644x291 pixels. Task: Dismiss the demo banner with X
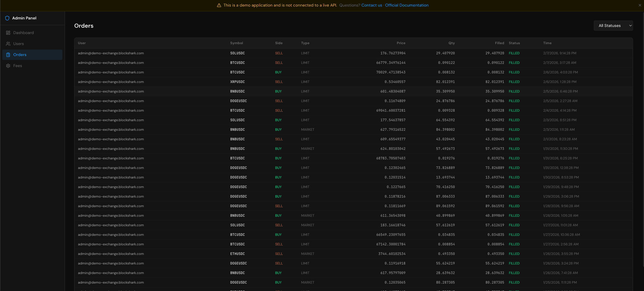(x=640, y=5)
